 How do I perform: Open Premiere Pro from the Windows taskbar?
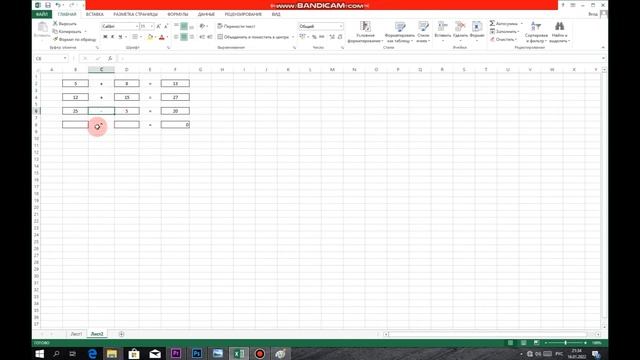coord(176,353)
